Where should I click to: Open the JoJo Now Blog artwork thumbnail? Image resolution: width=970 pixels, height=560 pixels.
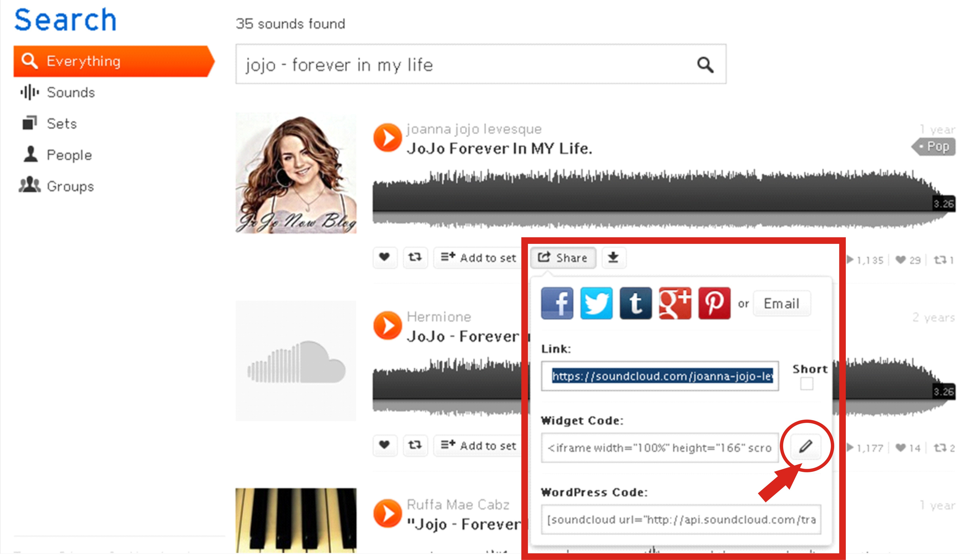click(x=296, y=173)
